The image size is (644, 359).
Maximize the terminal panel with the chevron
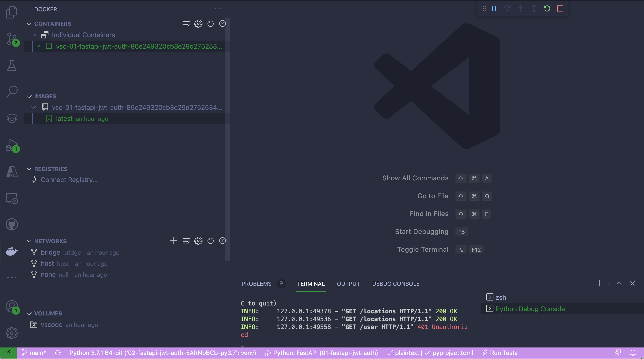[x=620, y=283]
